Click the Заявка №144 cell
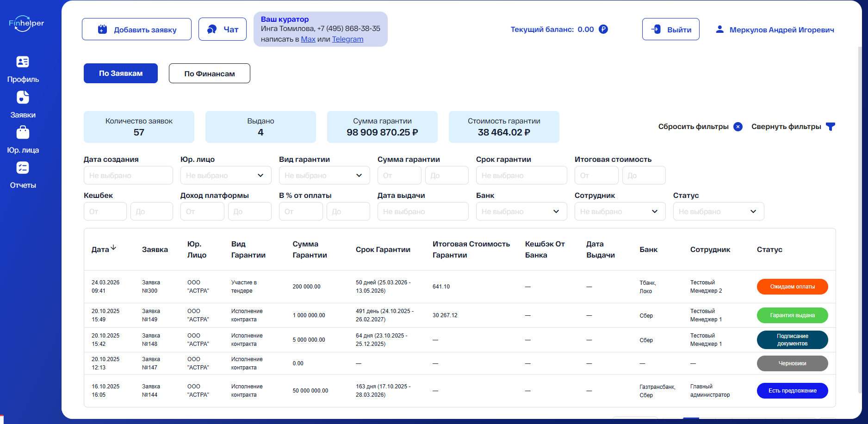The height and width of the screenshot is (424, 868). pos(151,391)
